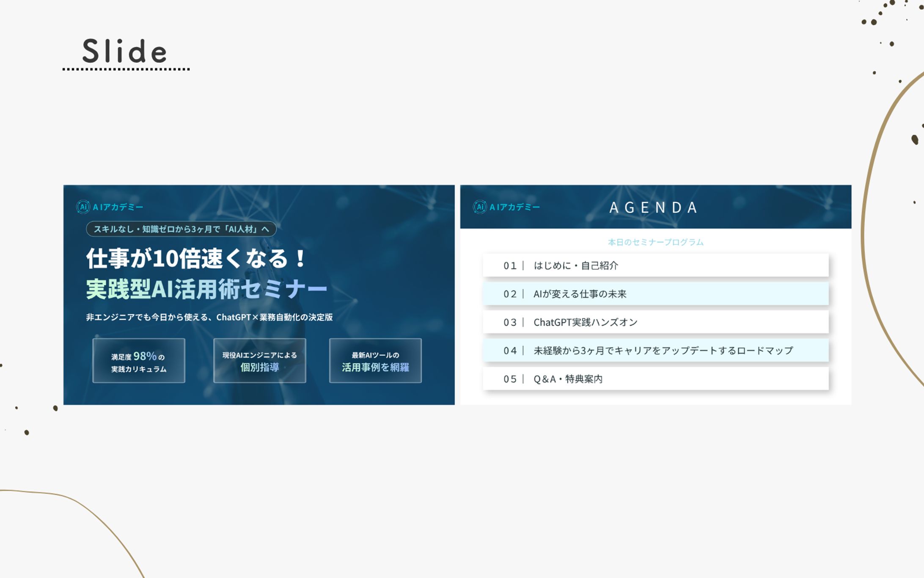
Task: Click the AI logo icon on the Agenda slide
Action: [480, 207]
